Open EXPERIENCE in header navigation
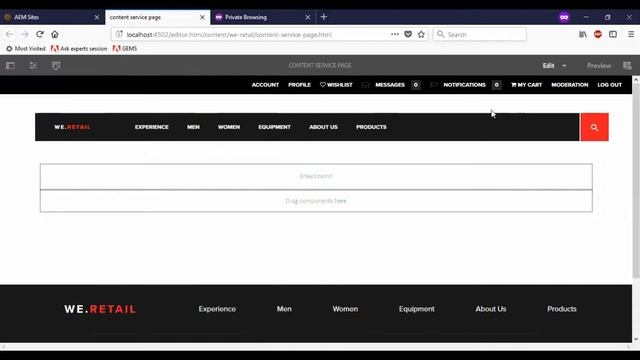 coord(151,127)
